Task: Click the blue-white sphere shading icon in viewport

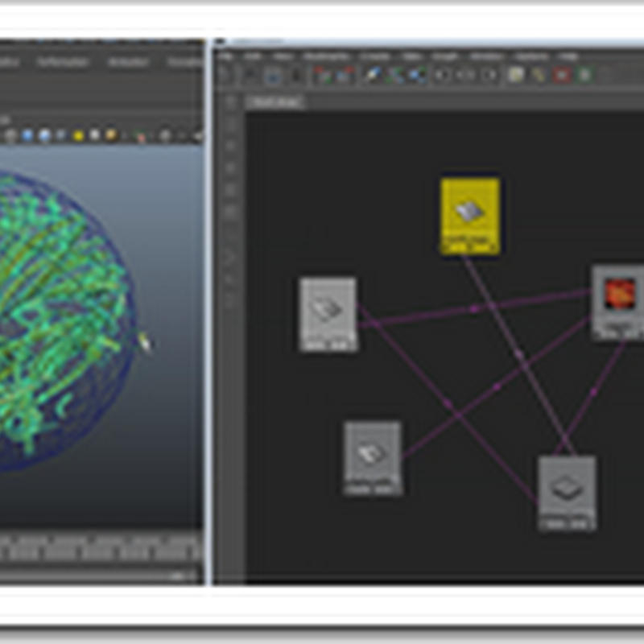Action: (x=44, y=135)
